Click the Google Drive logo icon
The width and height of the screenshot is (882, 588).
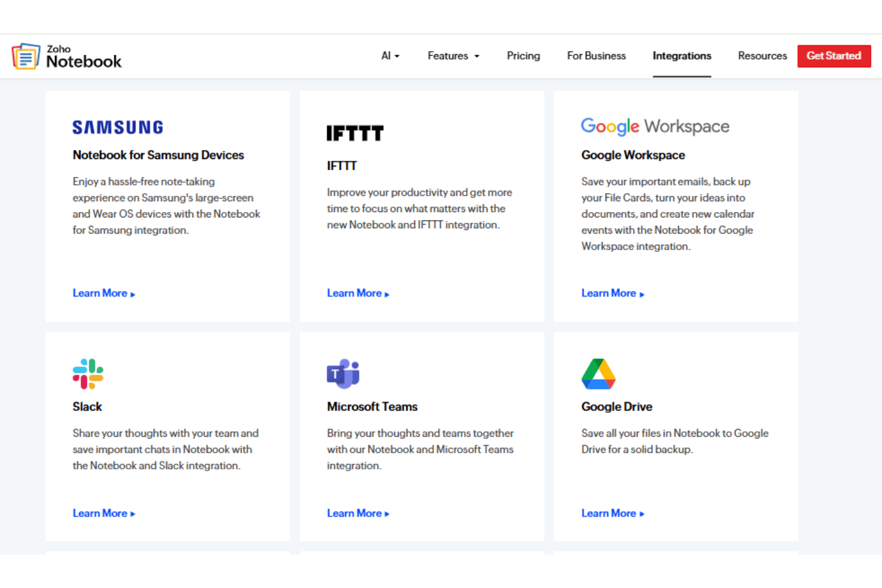tap(598, 374)
